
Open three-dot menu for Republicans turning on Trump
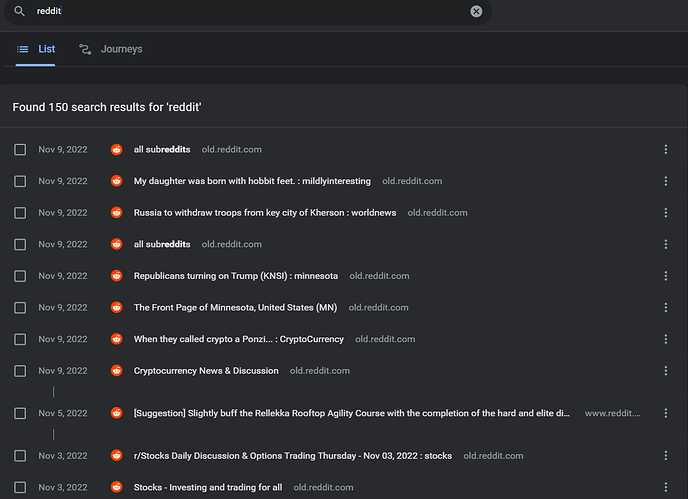[666, 276]
